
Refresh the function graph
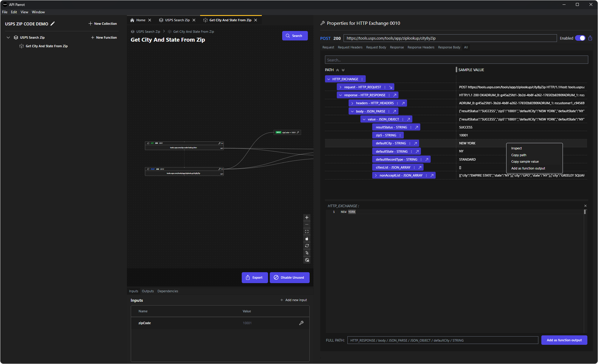pyautogui.click(x=307, y=246)
